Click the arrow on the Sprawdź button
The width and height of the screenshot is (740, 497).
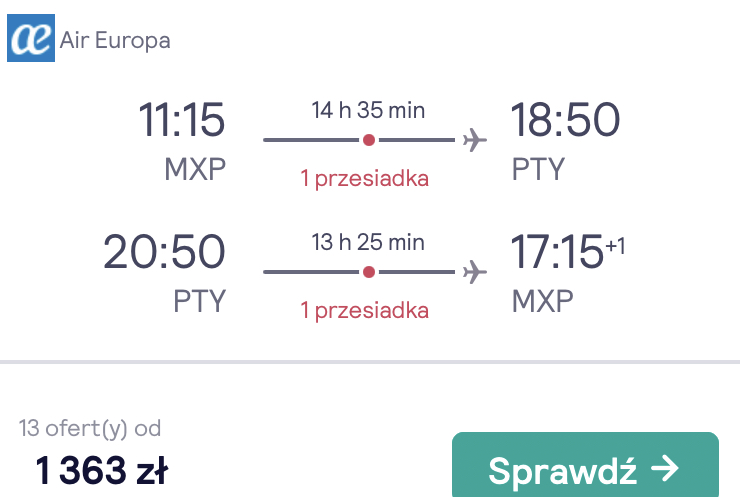tap(664, 469)
